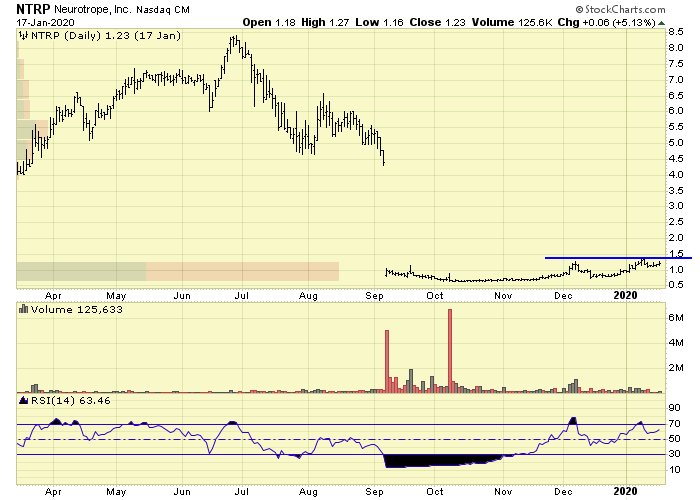
Task: Click the Nasdaq CM exchange label
Action: (163, 9)
